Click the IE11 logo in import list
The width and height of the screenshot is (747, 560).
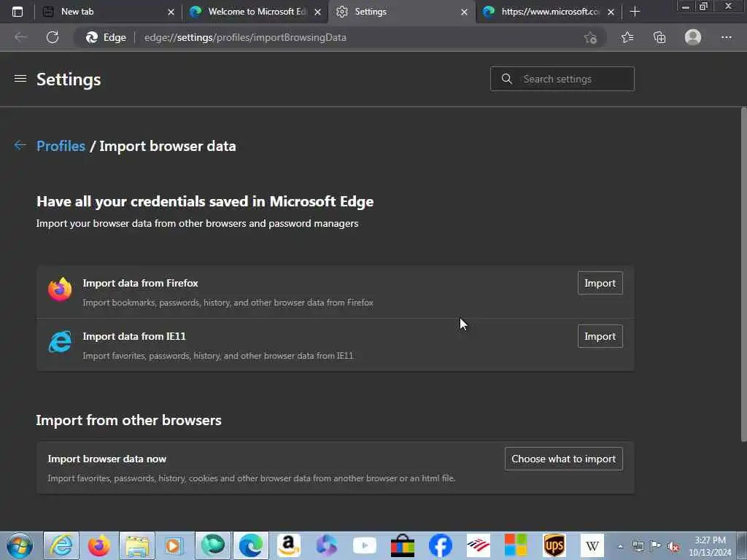click(x=60, y=342)
